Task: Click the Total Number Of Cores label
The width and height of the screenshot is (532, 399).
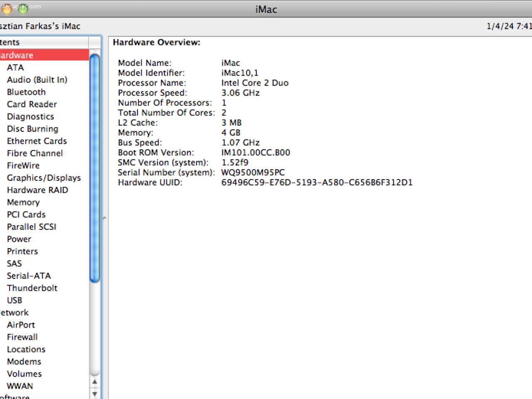Action: 166,113
